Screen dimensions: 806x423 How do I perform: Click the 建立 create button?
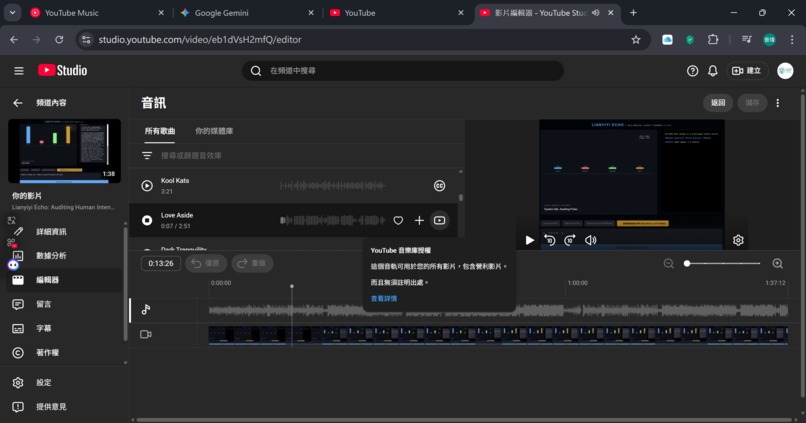click(x=747, y=71)
